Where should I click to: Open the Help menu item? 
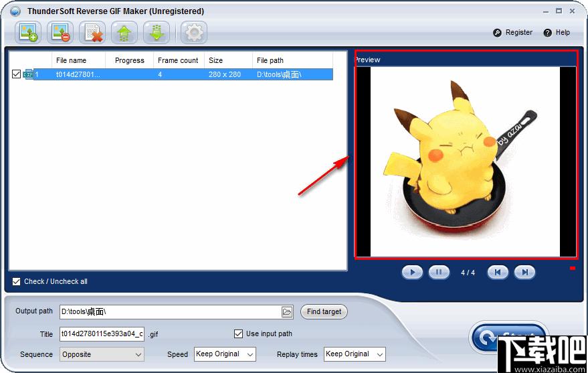point(557,32)
